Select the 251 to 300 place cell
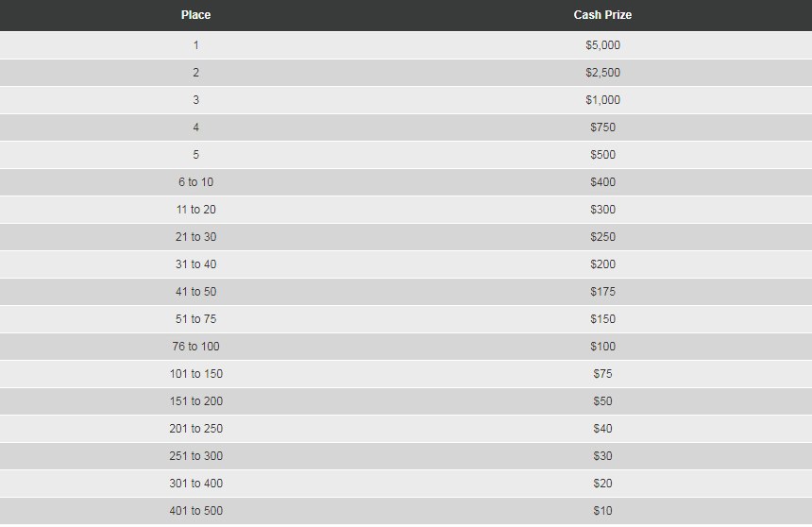812x527 pixels. tap(195, 455)
